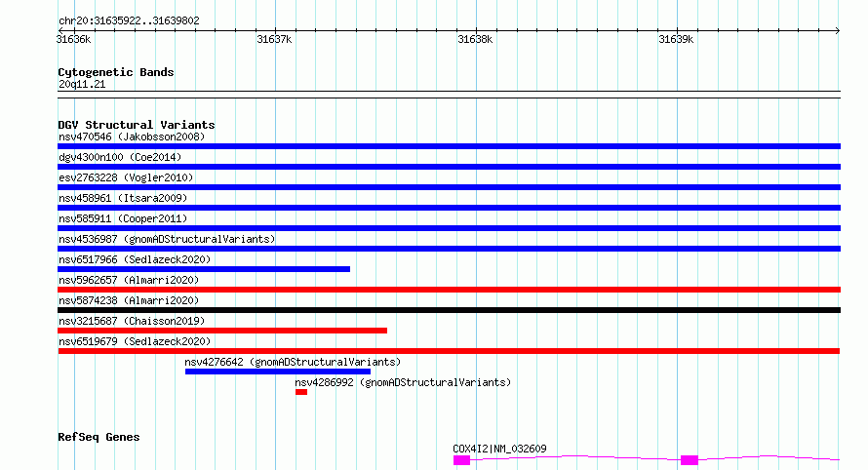Image resolution: width=868 pixels, height=470 pixels.
Task: Open nsv458961 (Itsara2009) variant label
Action: pyautogui.click(x=123, y=198)
